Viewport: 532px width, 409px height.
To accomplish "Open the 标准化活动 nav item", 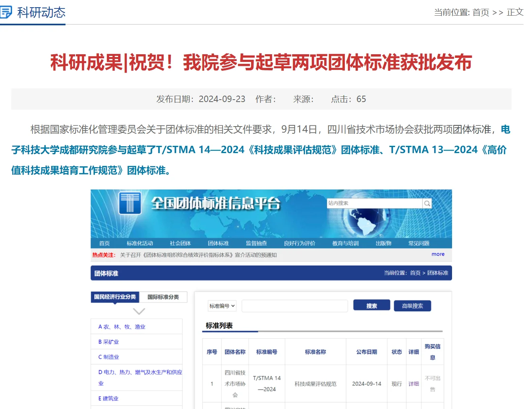I will coord(140,243).
